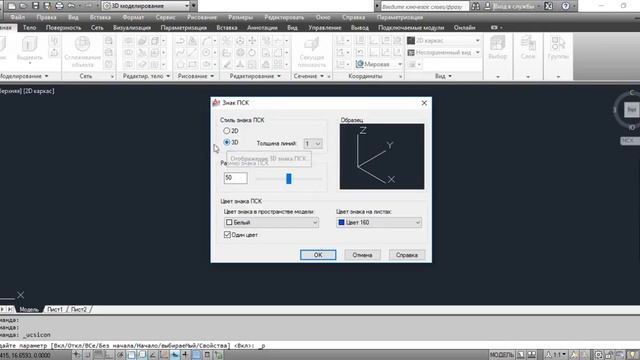Click the keyword search input field

point(424,7)
